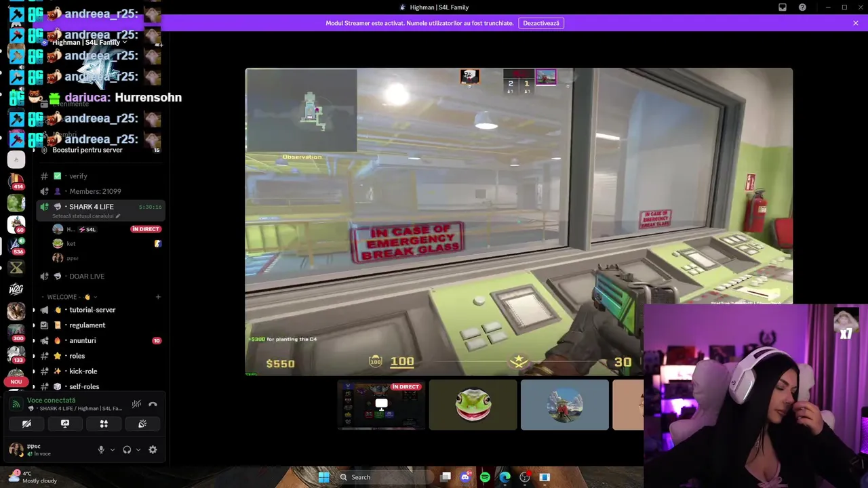Open the W2G server icon
This screenshot has height=488, width=868.
point(16,289)
